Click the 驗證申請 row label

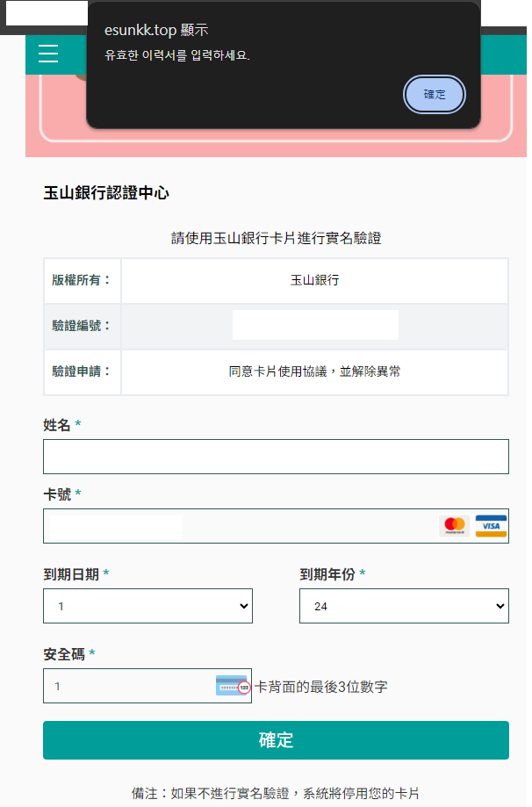tap(82, 371)
